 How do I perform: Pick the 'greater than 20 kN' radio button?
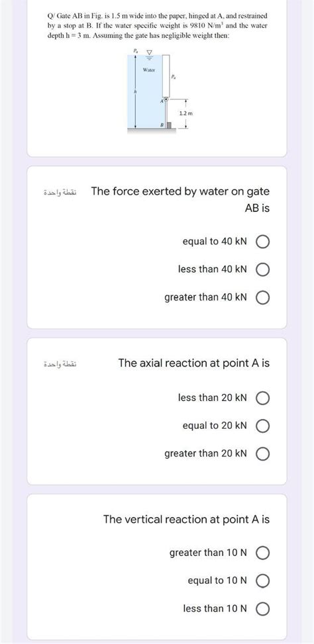263,454
